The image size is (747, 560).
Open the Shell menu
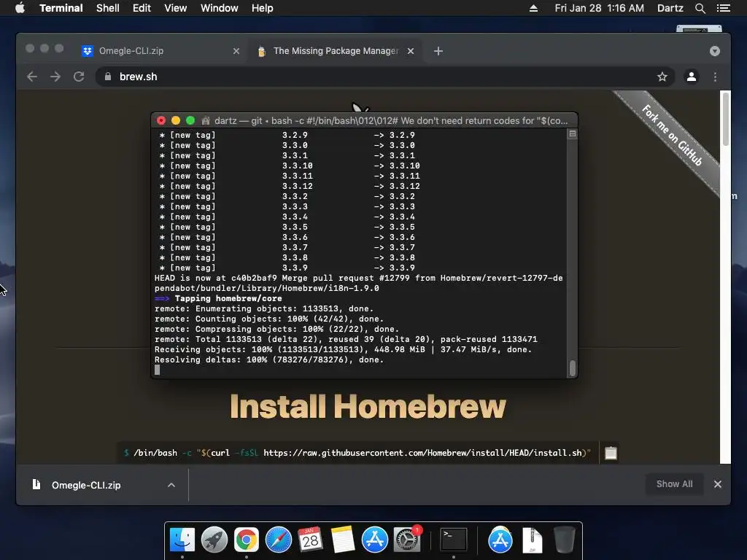pyautogui.click(x=108, y=8)
